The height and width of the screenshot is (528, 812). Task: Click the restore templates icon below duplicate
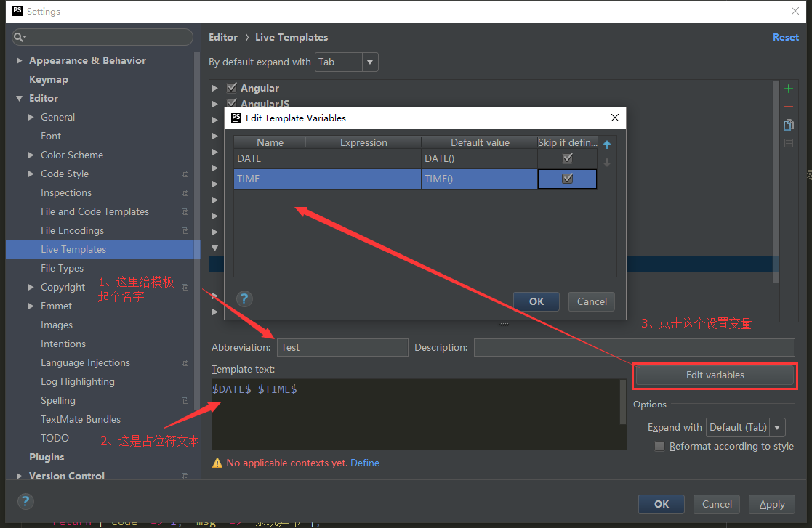pyautogui.click(x=788, y=142)
